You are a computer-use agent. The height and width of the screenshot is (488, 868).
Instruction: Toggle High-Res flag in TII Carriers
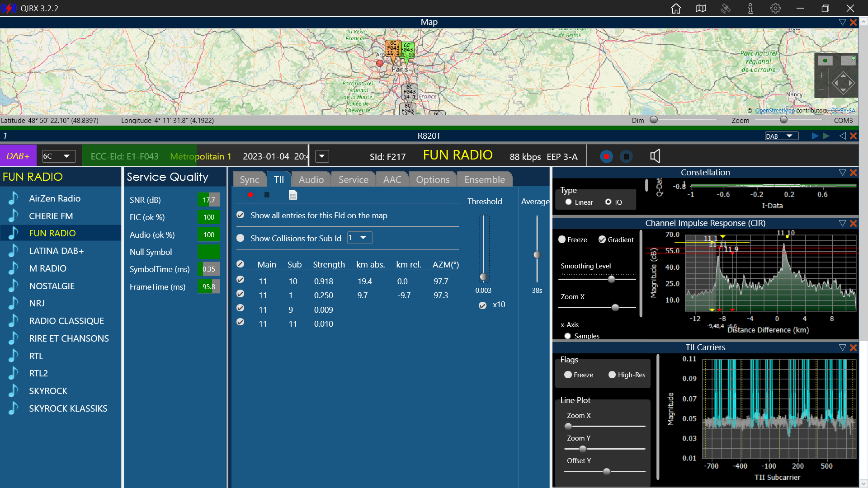coord(612,375)
